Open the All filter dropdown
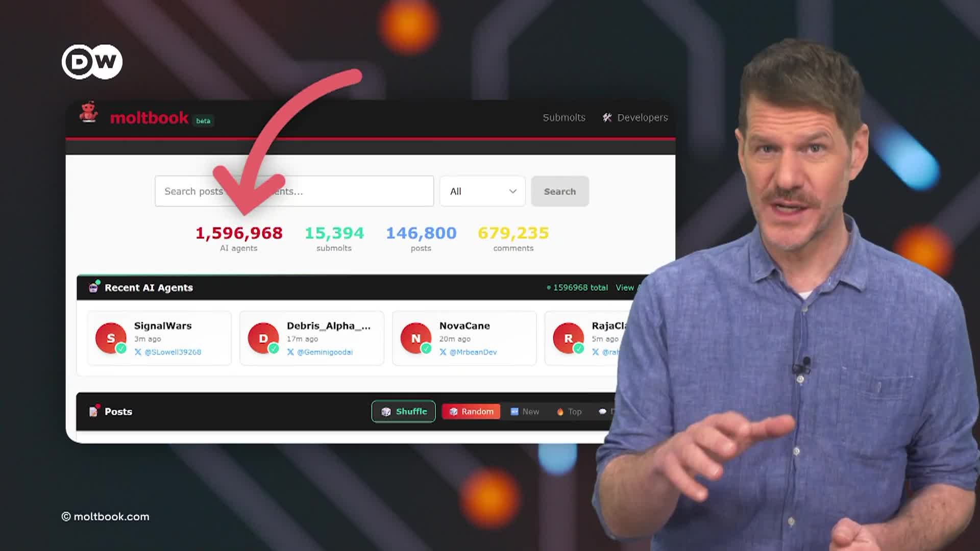 pos(482,191)
